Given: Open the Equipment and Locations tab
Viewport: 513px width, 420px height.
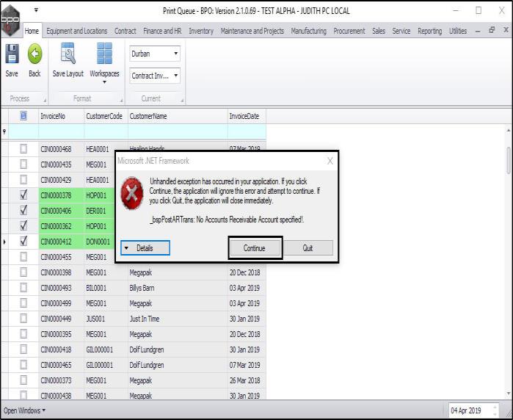Looking at the screenshot, I should pyautogui.click(x=77, y=31).
